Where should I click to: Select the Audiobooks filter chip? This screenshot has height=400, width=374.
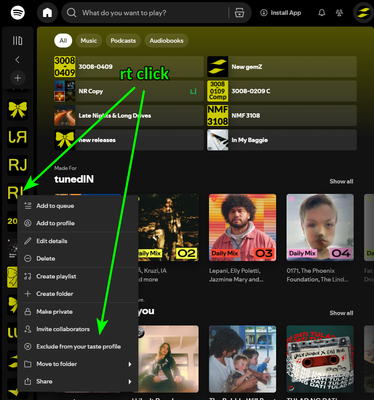[x=166, y=41]
